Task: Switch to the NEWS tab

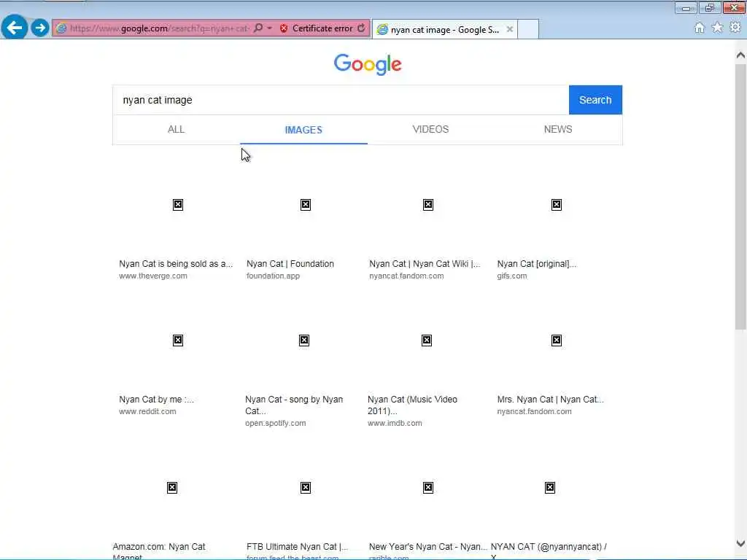Action: (558, 130)
